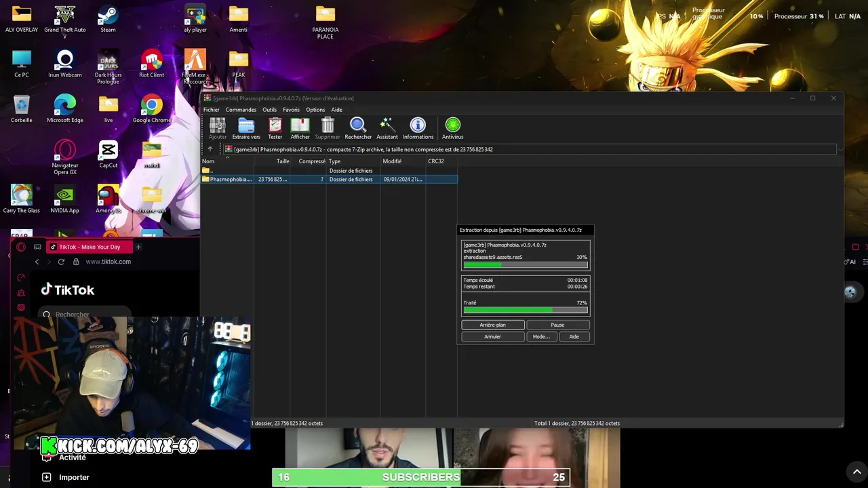Click the TikTok logo
Screen dimensions: 868x488
[67, 290]
